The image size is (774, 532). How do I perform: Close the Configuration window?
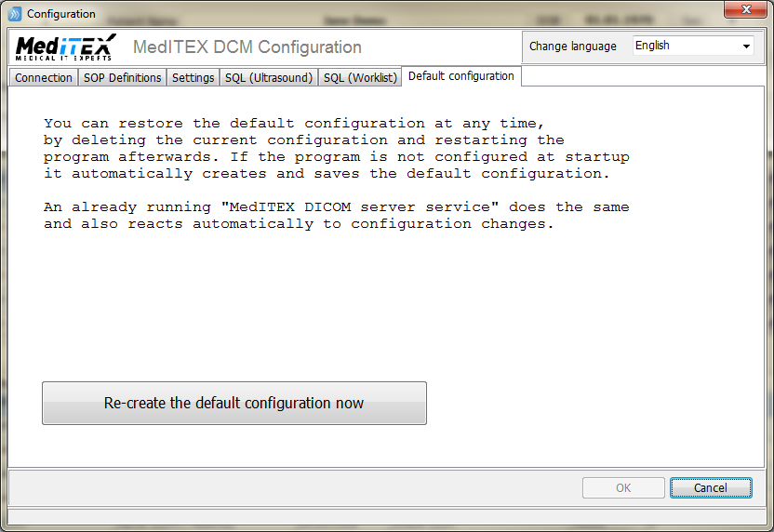coord(746,9)
